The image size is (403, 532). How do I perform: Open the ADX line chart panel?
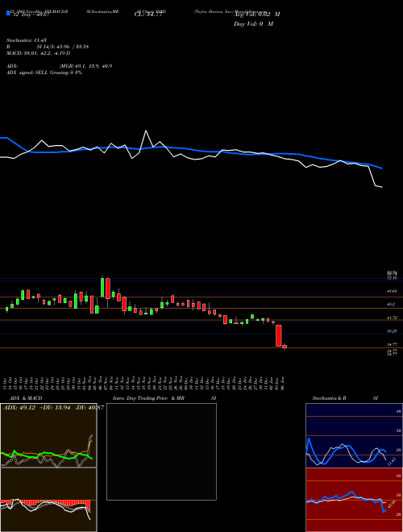pyautogui.click(x=48, y=435)
